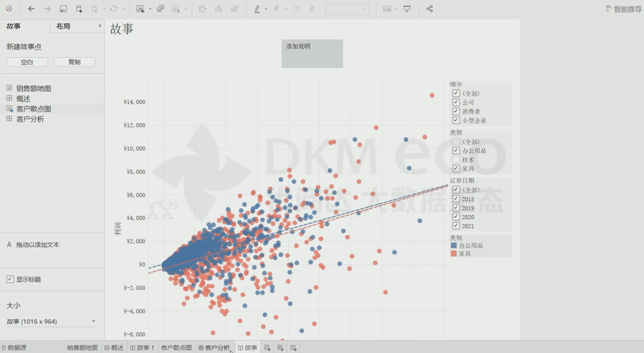The height and width of the screenshot is (353, 644).
Task: Open the 销售额地图 sheet tab
Action: tap(82, 348)
